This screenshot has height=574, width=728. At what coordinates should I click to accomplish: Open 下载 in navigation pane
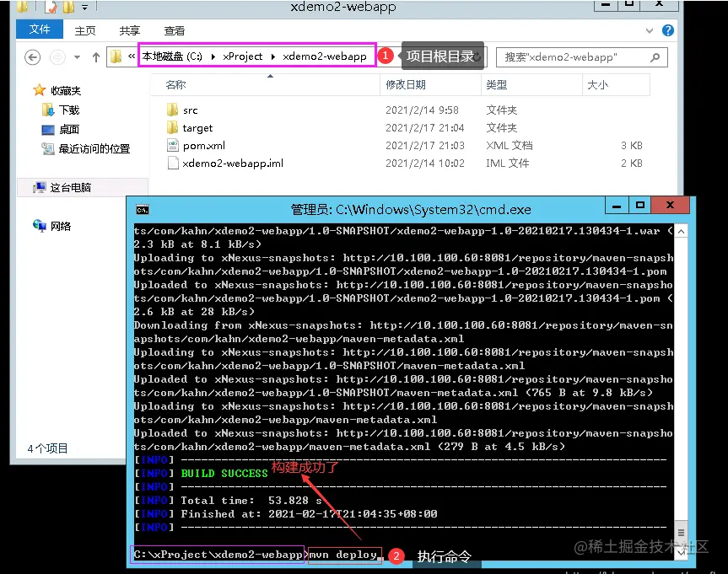[x=61, y=110]
